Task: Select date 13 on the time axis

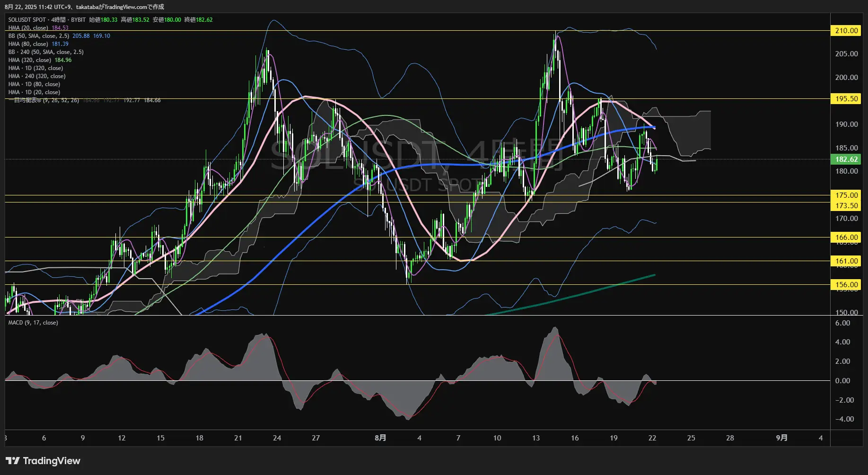Action: coord(536,438)
